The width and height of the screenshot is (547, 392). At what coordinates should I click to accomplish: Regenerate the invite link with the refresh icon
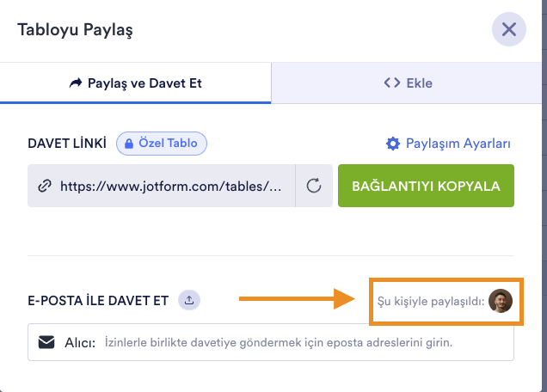(x=314, y=187)
